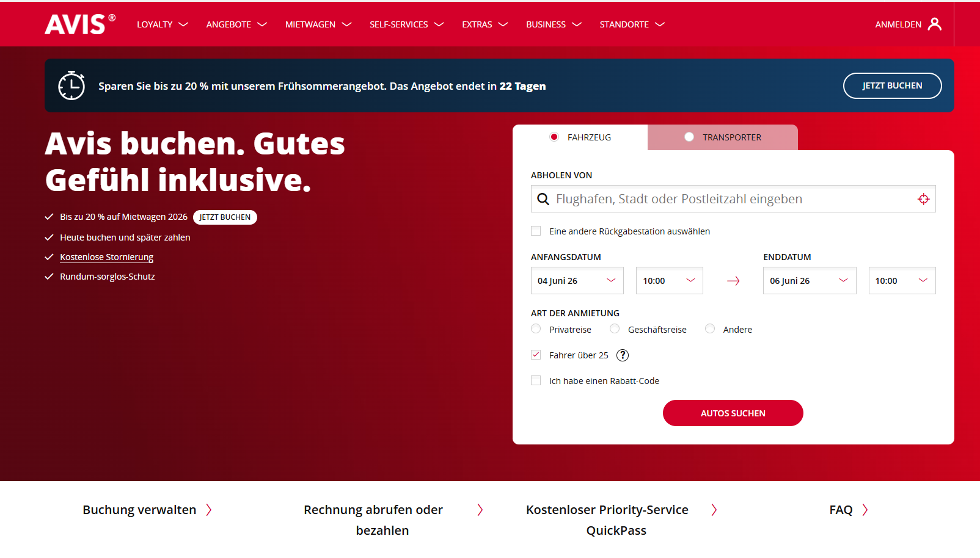
Task: Click the stopwatch icon in the promo banner
Action: click(71, 85)
